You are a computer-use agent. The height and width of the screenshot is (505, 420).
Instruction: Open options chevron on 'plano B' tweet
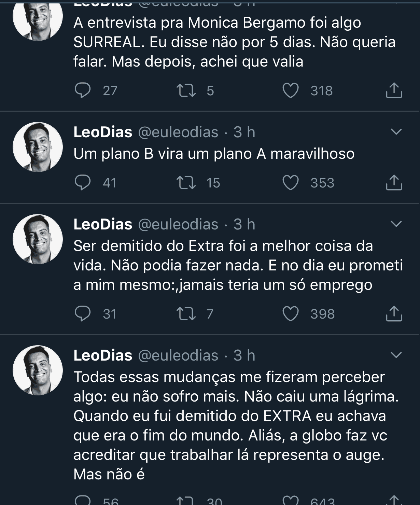(x=396, y=132)
